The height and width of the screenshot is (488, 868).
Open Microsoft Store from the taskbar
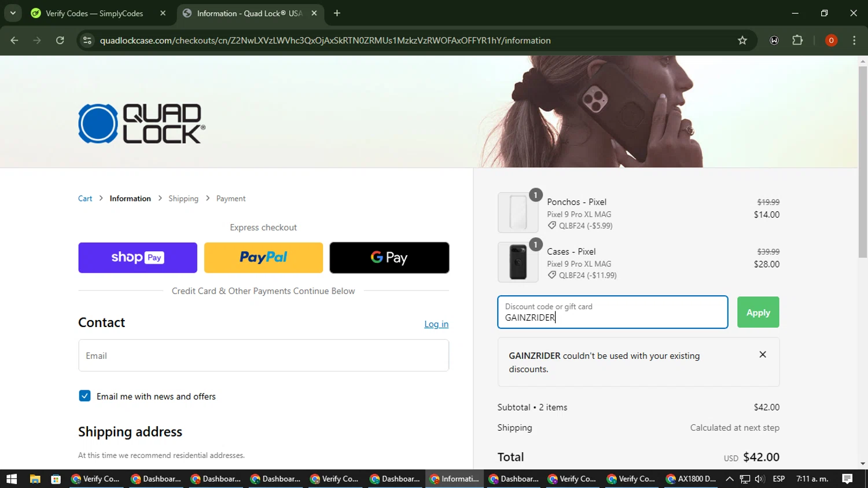click(56, 479)
